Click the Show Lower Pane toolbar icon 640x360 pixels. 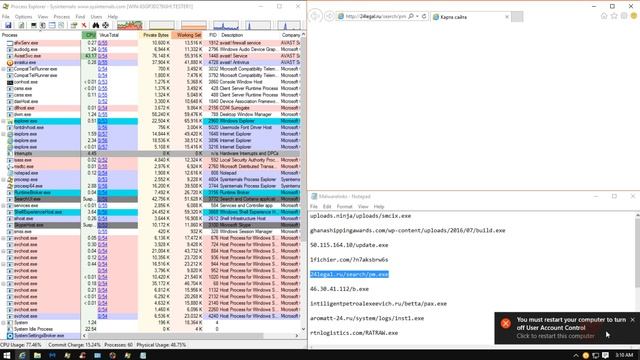(x=52, y=25)
